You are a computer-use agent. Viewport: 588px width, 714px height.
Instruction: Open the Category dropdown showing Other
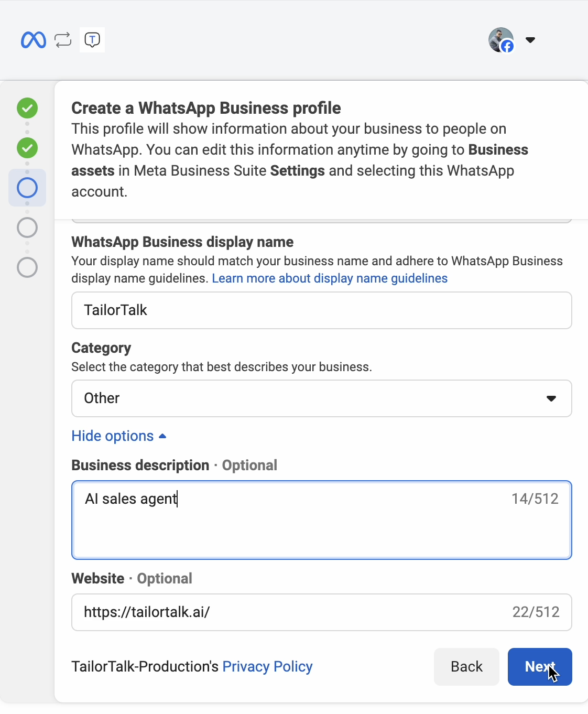tap(322, 398)
